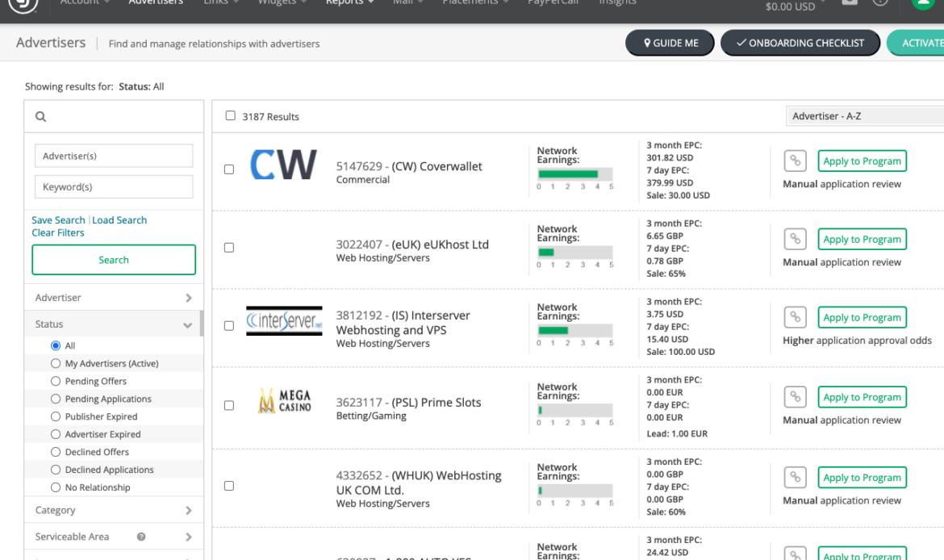944x560 pixels.
Task: Click the Save Search link
Action: point(58,219)
